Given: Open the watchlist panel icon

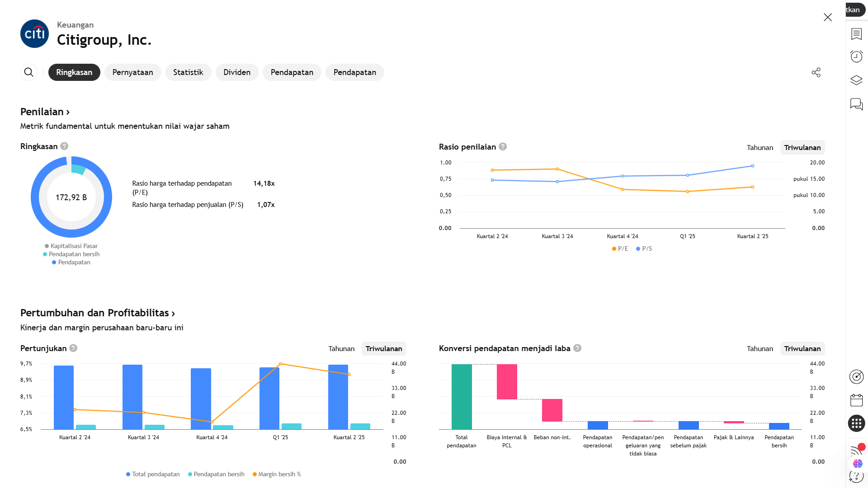Looking at the screenshot, I should [x=856, y=34].
